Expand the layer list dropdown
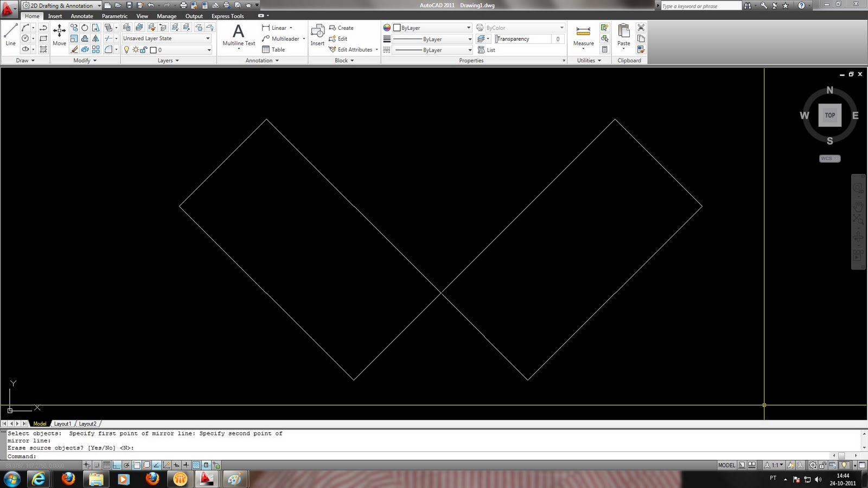 coord(208,50)
